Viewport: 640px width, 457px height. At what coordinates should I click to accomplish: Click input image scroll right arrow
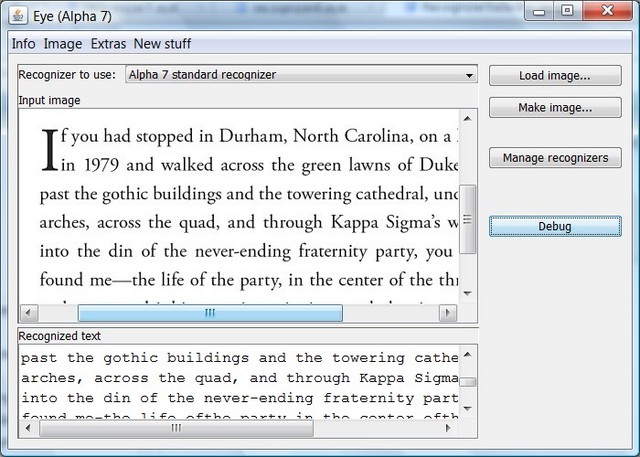pos(449,313)
